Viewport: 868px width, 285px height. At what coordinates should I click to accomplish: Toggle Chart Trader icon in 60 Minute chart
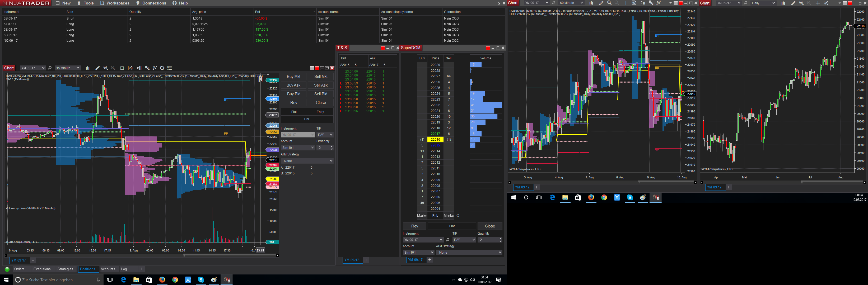point(643,3)
